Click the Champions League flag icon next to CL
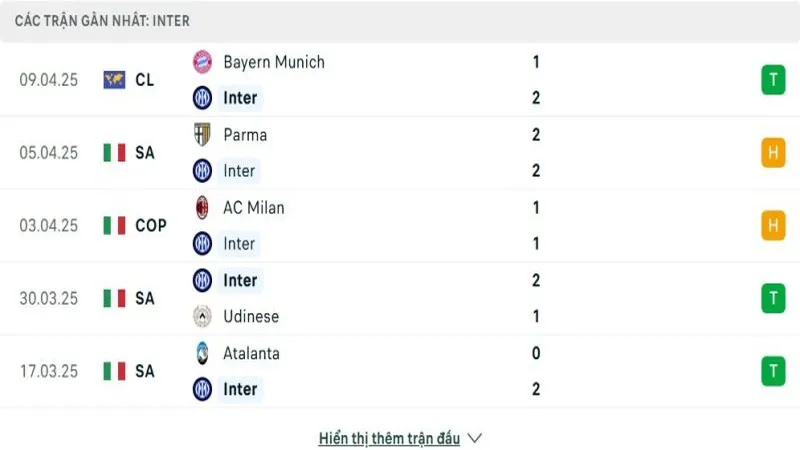800x450 pixels. (x=114, y=80)
